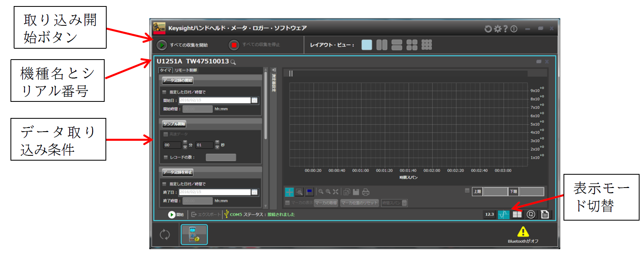The width and height of the screenshot is (644, 254).
Task: Stop all acquisitions with the red stop button
Action: pyautogui.click(x=234, y=45)
